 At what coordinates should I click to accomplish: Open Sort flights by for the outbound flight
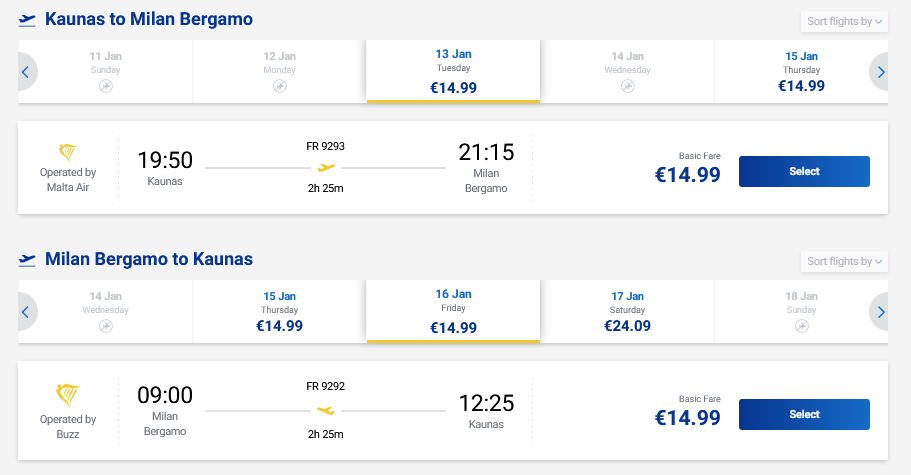[845, 21]
